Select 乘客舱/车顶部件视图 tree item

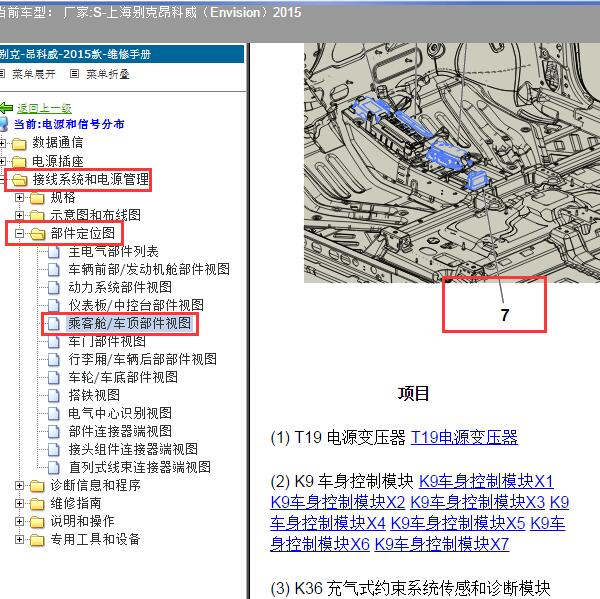[129, 323]
